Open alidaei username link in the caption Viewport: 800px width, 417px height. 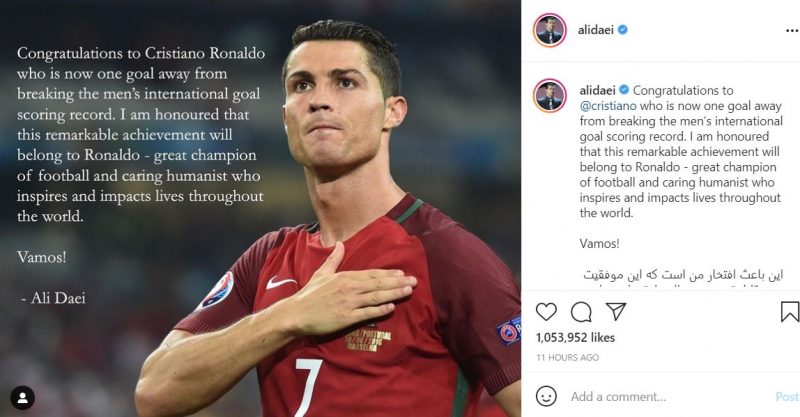pyautogui.click(x=597, y=90)
